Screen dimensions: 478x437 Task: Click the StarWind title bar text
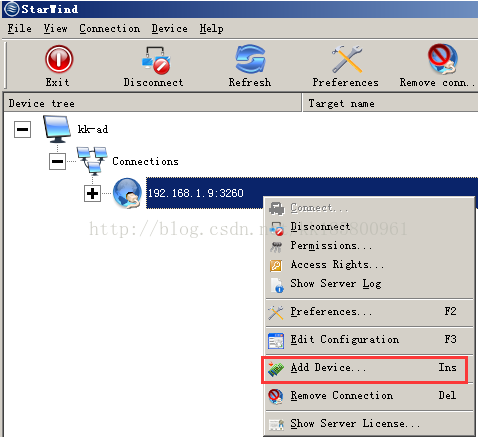50,9
